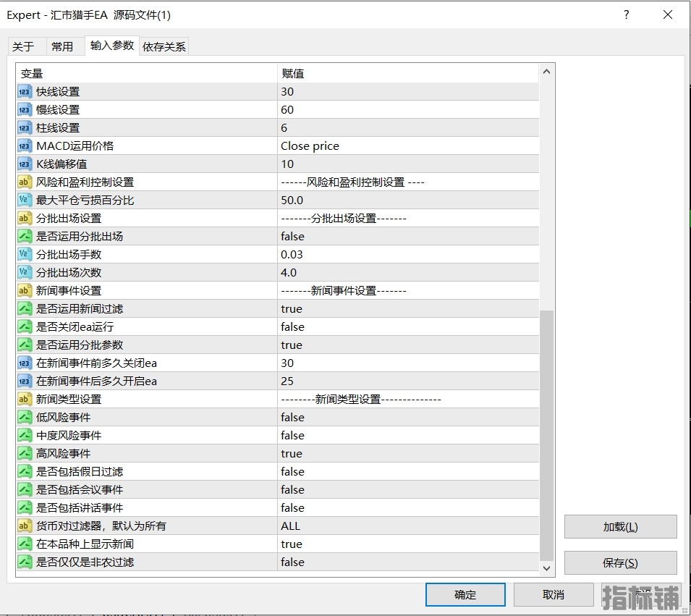Image resolution: width=691 pixels, height=616 pixels.
Task: Open the 依存关系 tab
Action: [x=164, y=47]
